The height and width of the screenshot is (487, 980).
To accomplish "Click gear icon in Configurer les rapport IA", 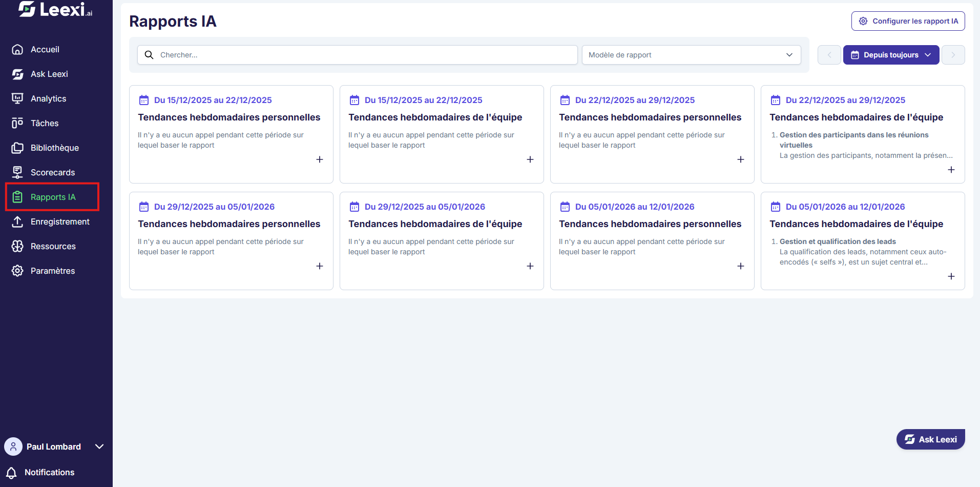I will coord(863,21).
